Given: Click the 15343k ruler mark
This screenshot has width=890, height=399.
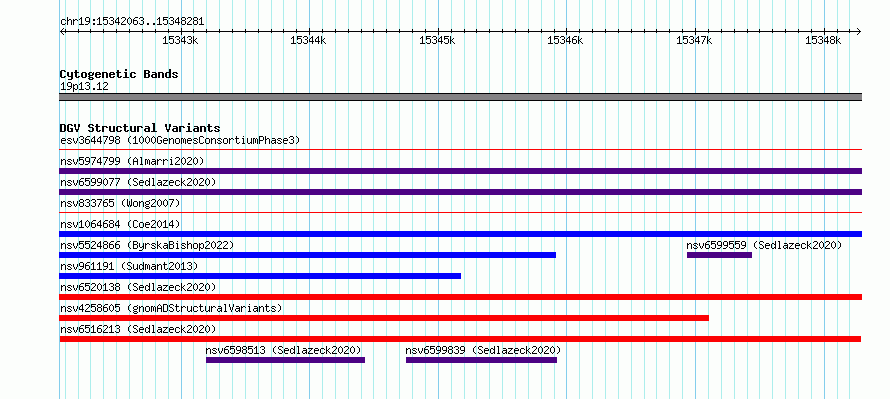Looking at the screenshot, I should pos(180,40).
